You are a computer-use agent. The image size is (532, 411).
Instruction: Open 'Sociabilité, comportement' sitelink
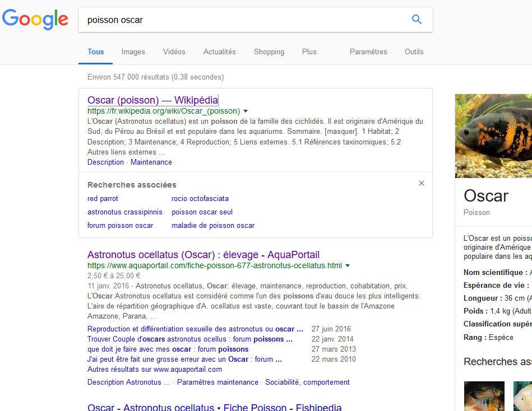[x=307, y=382]
